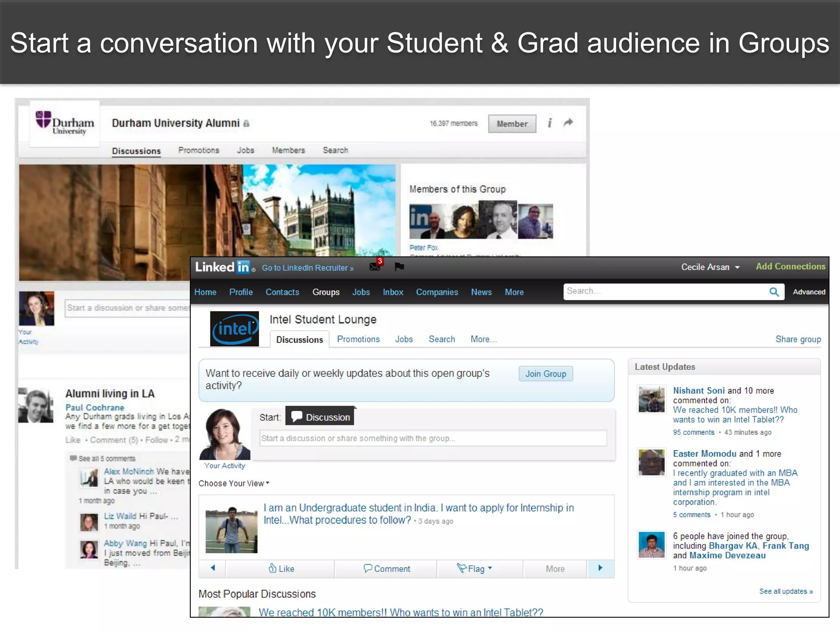Click the magnifier search icon in search box

[774, 292]
